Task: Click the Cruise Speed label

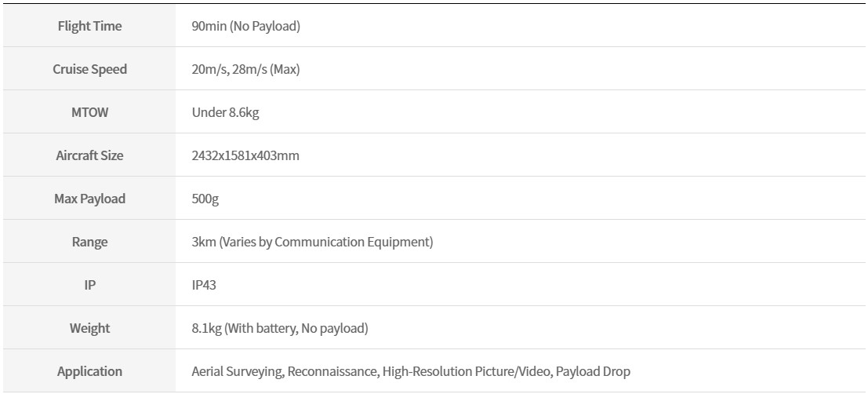Action: tap(89, 69)
